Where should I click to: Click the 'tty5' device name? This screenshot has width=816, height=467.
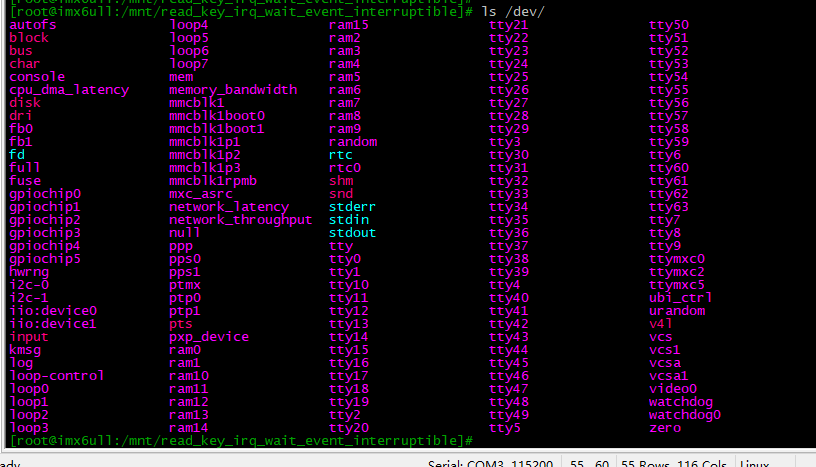coord(505,428)
